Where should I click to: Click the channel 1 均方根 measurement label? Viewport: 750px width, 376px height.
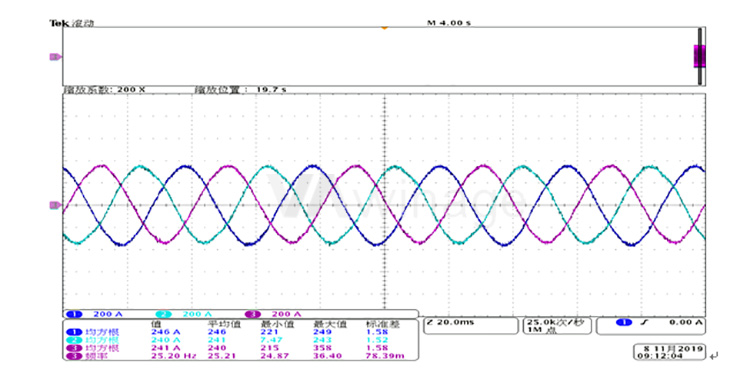point(102,332)
